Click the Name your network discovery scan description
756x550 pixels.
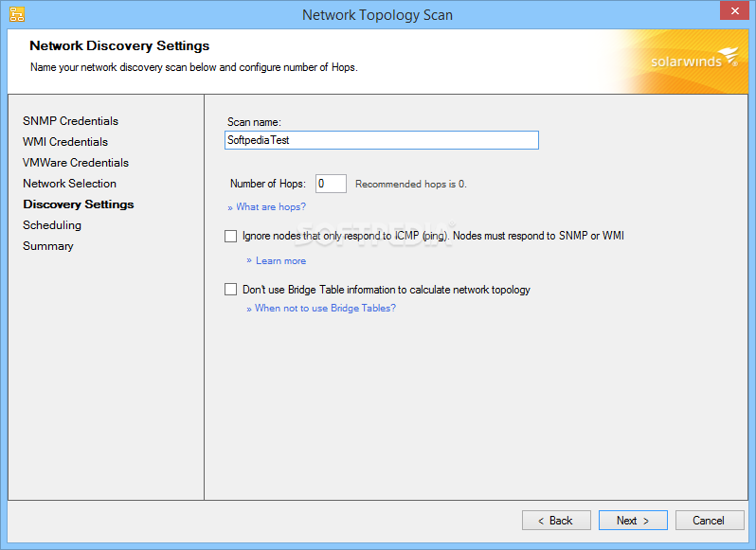194,67
